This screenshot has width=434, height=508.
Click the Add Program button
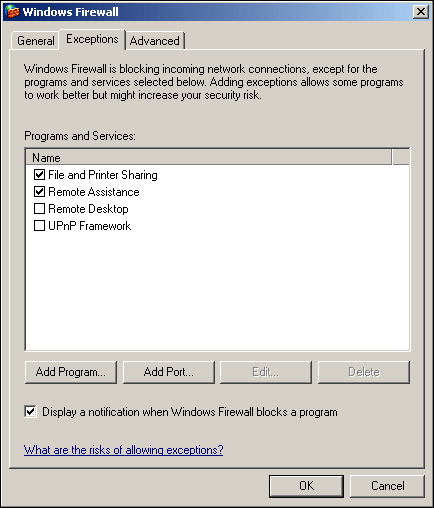[x=71, y=372]
